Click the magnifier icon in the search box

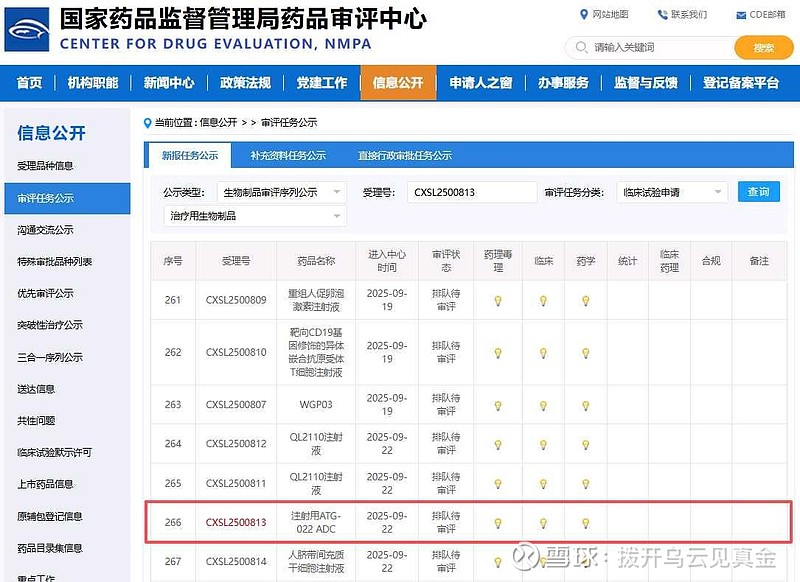[580, 48]
